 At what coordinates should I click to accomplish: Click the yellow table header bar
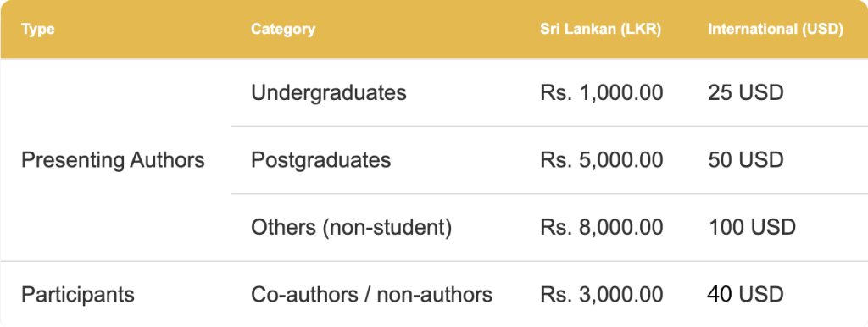(x=434, y=30)
